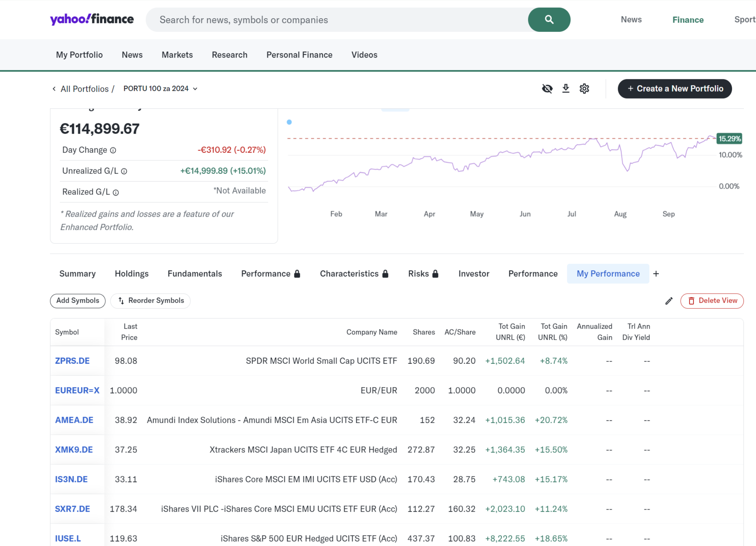
Task: Click plus icon to add new view
Action: [656, 274]
